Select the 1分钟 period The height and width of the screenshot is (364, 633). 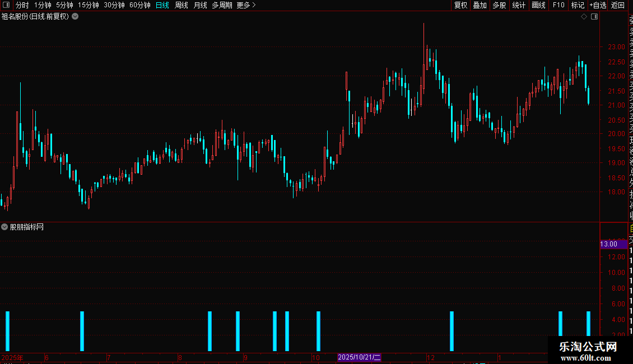pyautogui.click(x=43, y=5)
